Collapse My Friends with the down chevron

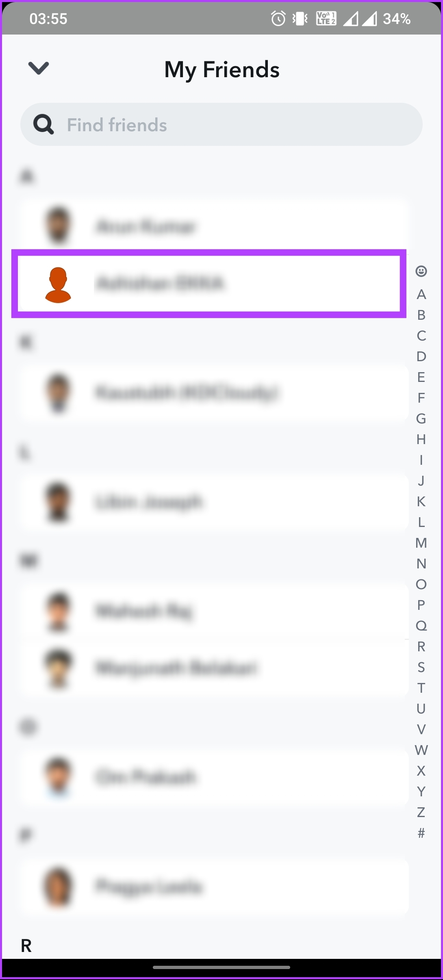pyautogui.click(x=39, y=68)
